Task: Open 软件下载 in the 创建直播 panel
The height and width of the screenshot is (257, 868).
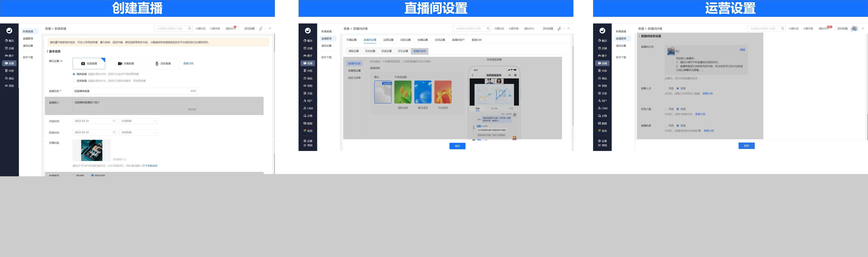Action: point(28,57)
